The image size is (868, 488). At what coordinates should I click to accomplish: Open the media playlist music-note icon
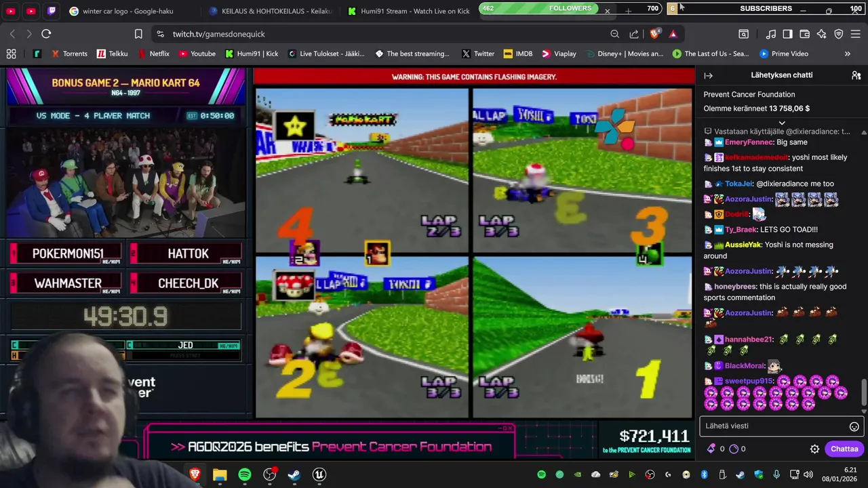(x=771, y=34)
